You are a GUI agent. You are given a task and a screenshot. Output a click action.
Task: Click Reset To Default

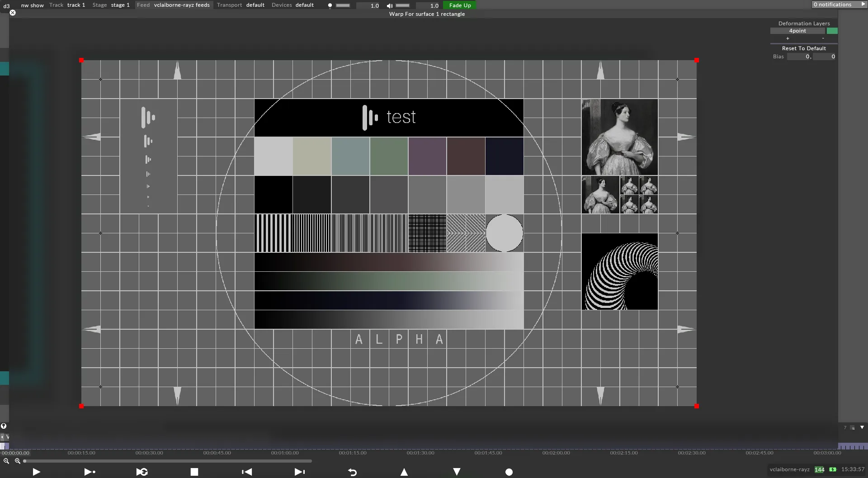tap(803, 48)
